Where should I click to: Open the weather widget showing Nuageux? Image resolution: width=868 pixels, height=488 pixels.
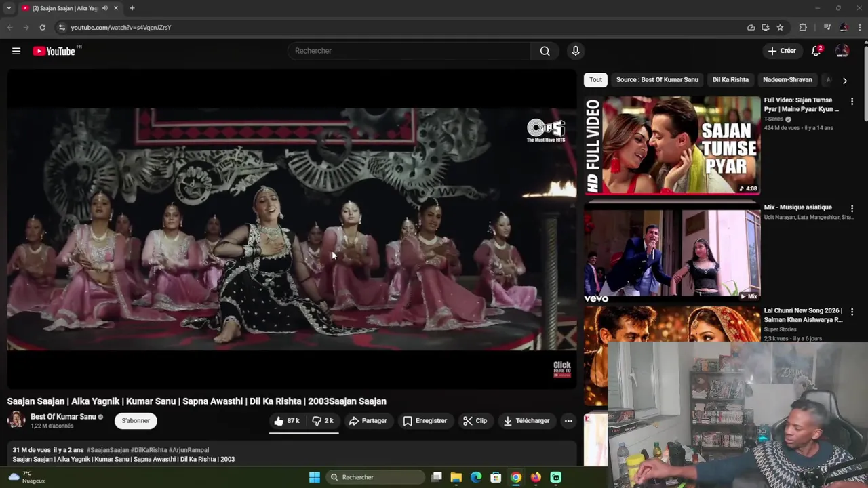coord(26,477)
